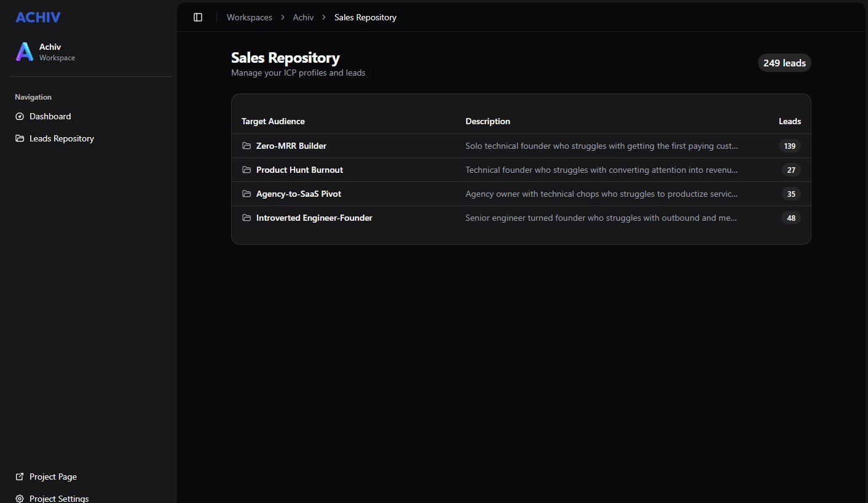Image resolution: width=868 pixels, height=503 pixels.
Task: Open Dashboard compass icon in navigation
Action: coord(20,116)
